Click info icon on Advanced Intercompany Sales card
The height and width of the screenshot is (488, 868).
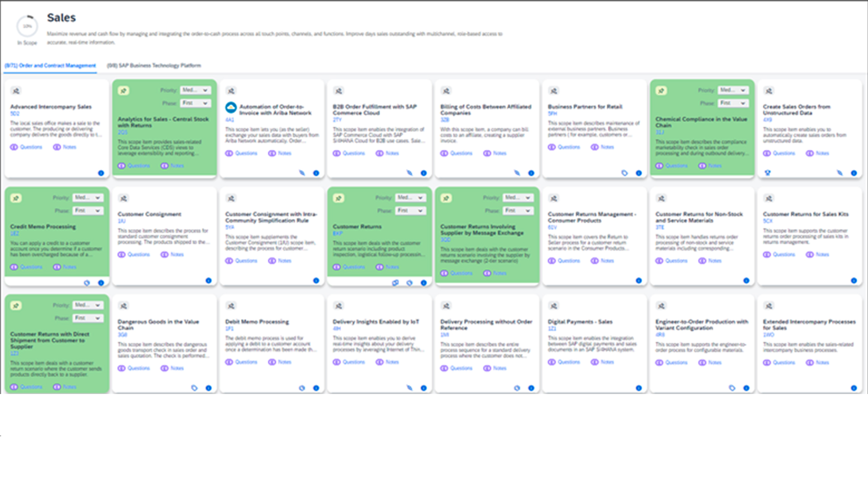pyautogui.click(x=101, y=173)
